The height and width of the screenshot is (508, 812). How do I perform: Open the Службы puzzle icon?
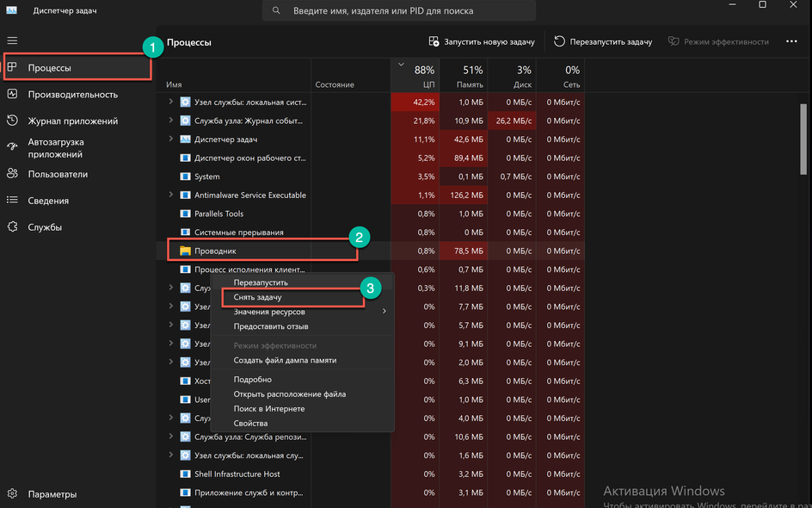12,226
